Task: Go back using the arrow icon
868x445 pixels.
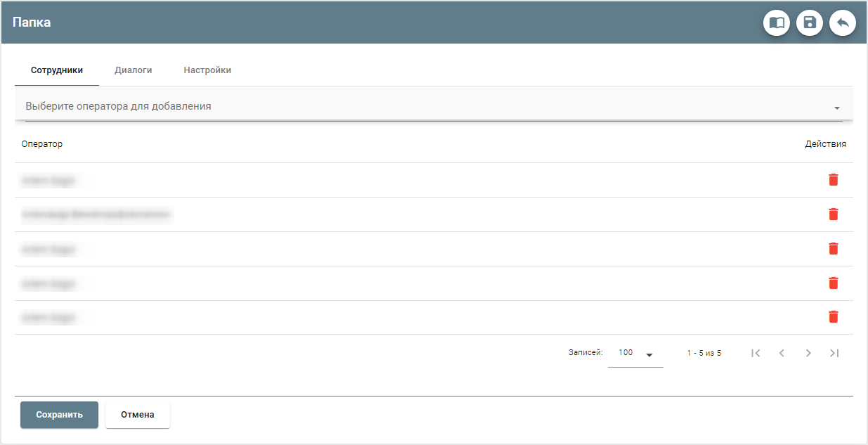Action: [x=843, y=22]
